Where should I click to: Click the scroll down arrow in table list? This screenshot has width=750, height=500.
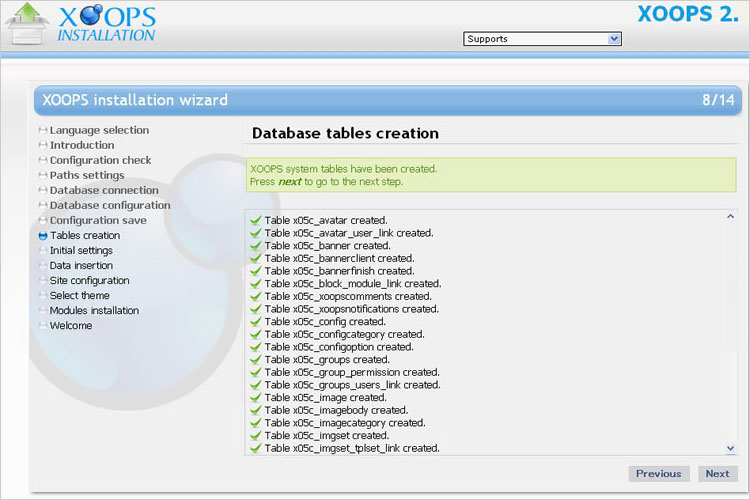730,449
